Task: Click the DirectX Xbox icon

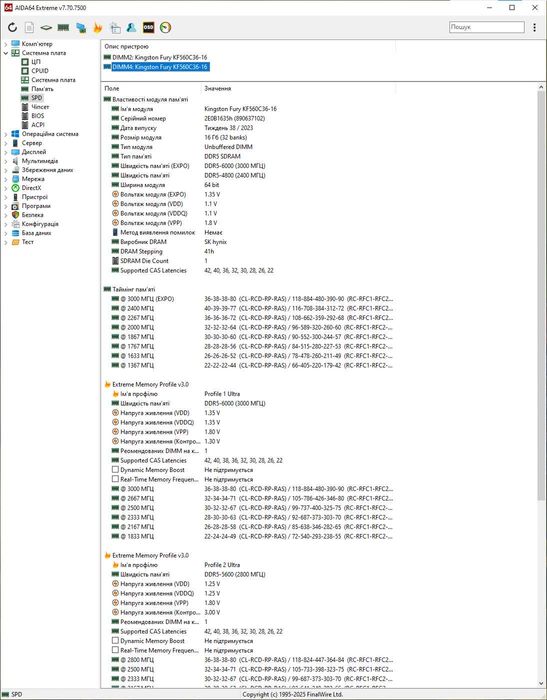Action: [x=15, y=188]
